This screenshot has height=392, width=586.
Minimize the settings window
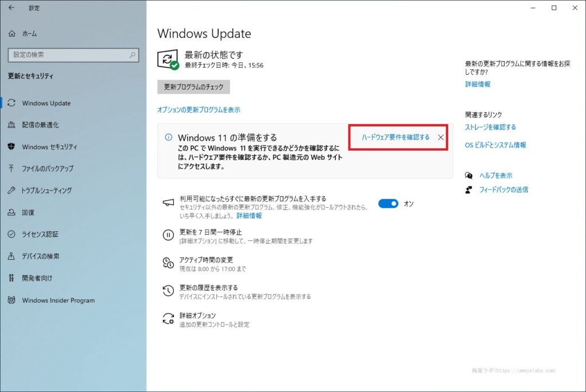[533, 7]
